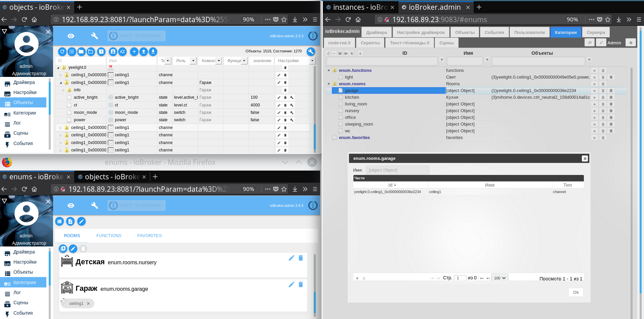Remove the ceiling1 chip from Гараж room
Viewport: 644px width, 319px height.
click(88, 304)
